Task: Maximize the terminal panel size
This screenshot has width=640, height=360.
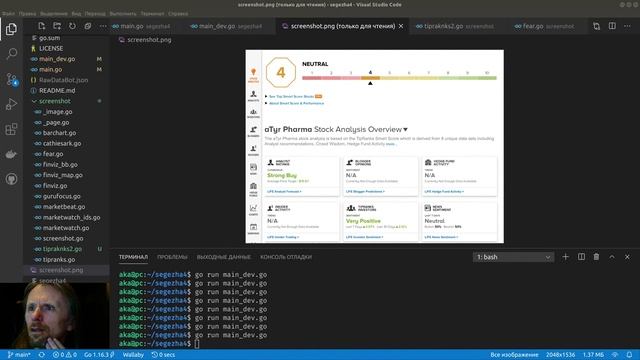Action: [x=612, y=257]
